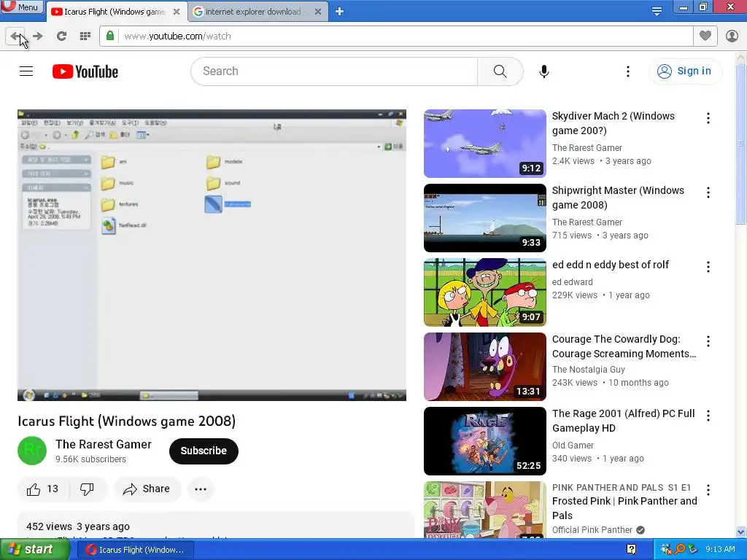Image resolution: width=747 pixels, height=560 pixels.
Task: Open Skydiver Mach 2 video title
Action: click(613, 123)
